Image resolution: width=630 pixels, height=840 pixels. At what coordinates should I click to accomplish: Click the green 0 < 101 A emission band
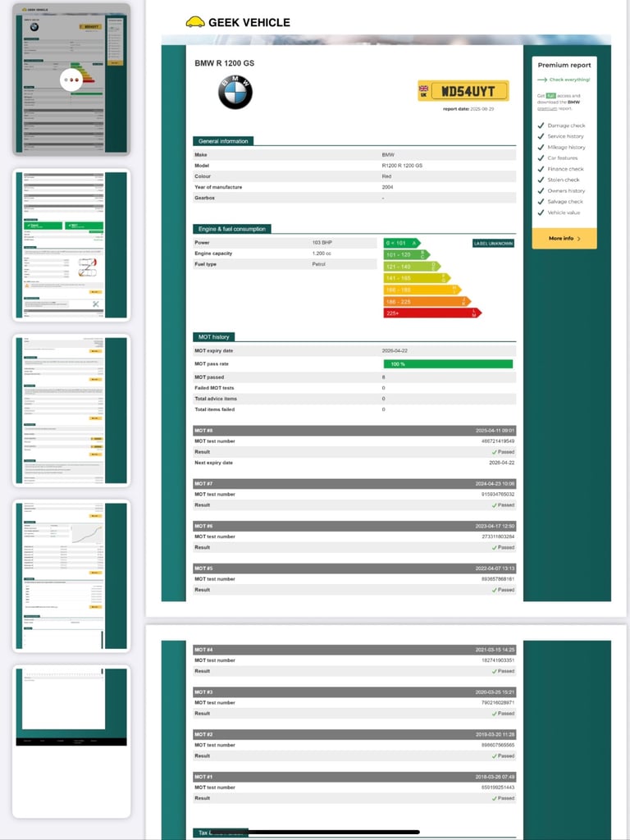tap(402, 243)
